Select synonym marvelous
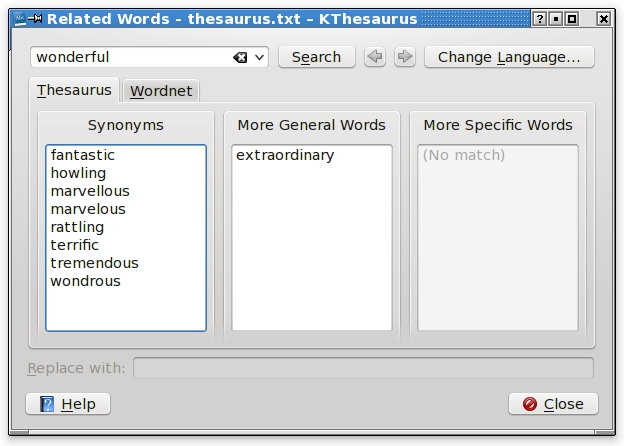 click(x=126, y=209)
